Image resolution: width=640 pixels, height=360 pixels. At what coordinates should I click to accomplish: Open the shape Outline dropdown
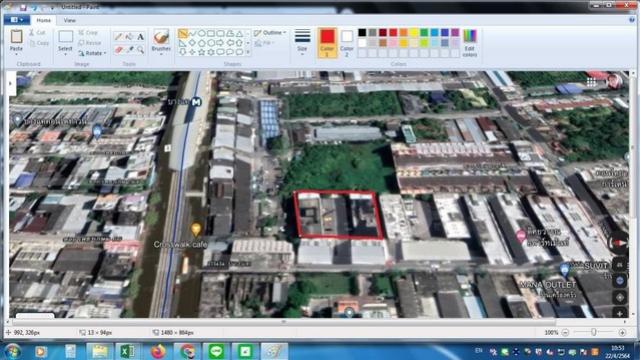(x=270, y=33)
